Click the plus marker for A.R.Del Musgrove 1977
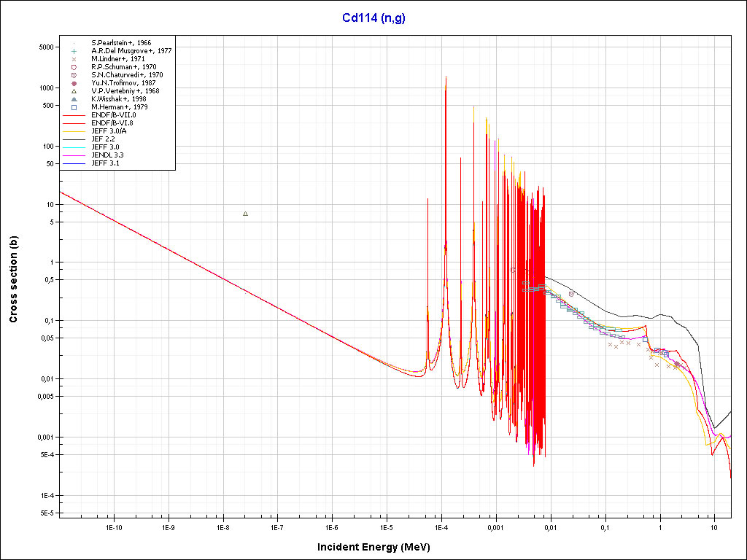Viewport: 747px width, 560px height. point(74,51)
